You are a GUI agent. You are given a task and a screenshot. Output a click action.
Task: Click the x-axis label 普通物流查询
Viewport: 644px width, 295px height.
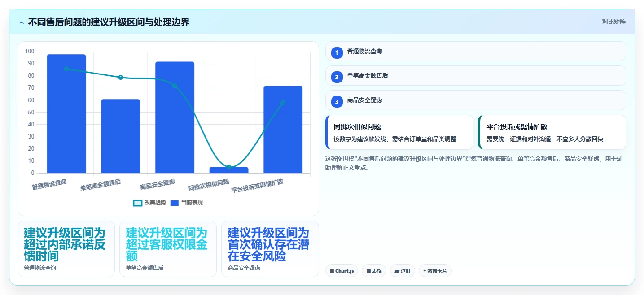click(49, 184)
